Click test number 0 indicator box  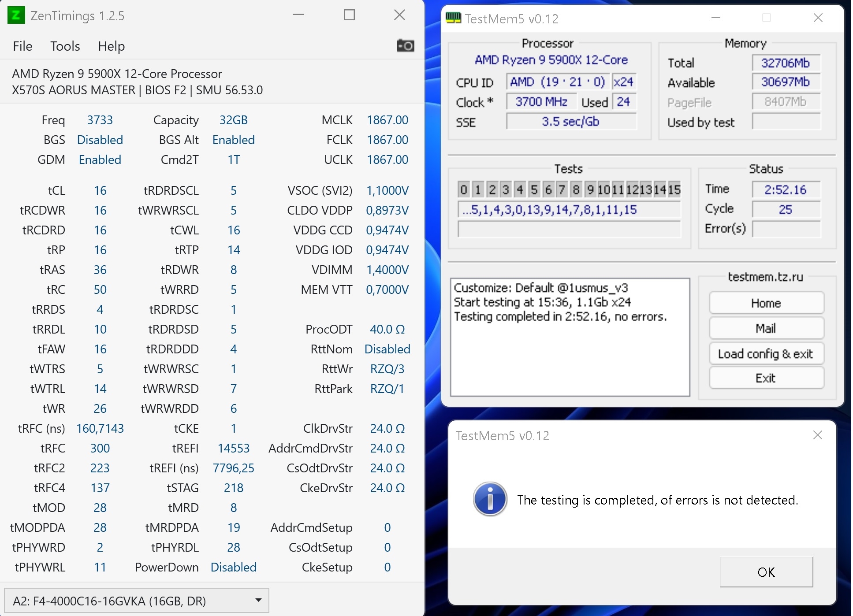(463, 189)
